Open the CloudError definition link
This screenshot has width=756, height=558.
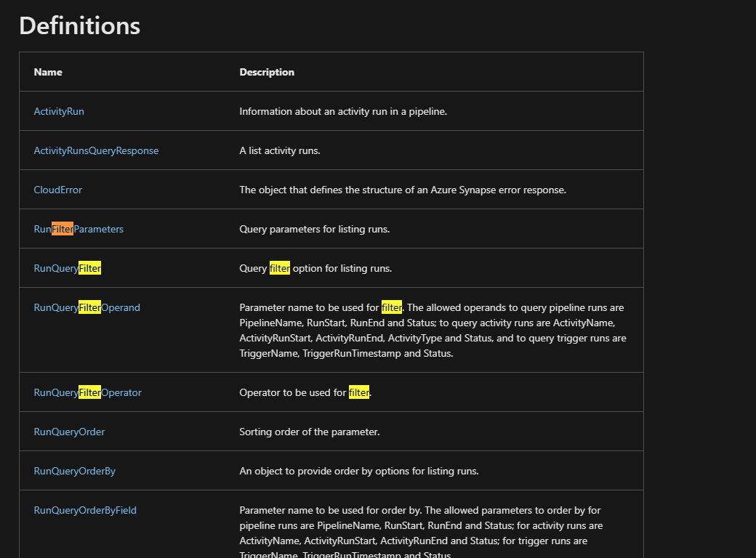[x=57, y=189]
